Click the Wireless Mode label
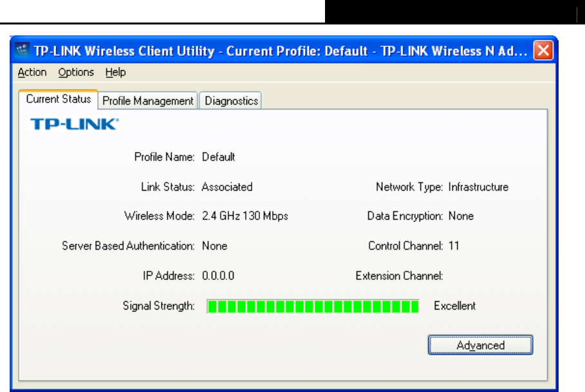The width and height of the screenshot is (585, 392). point(160,216)
